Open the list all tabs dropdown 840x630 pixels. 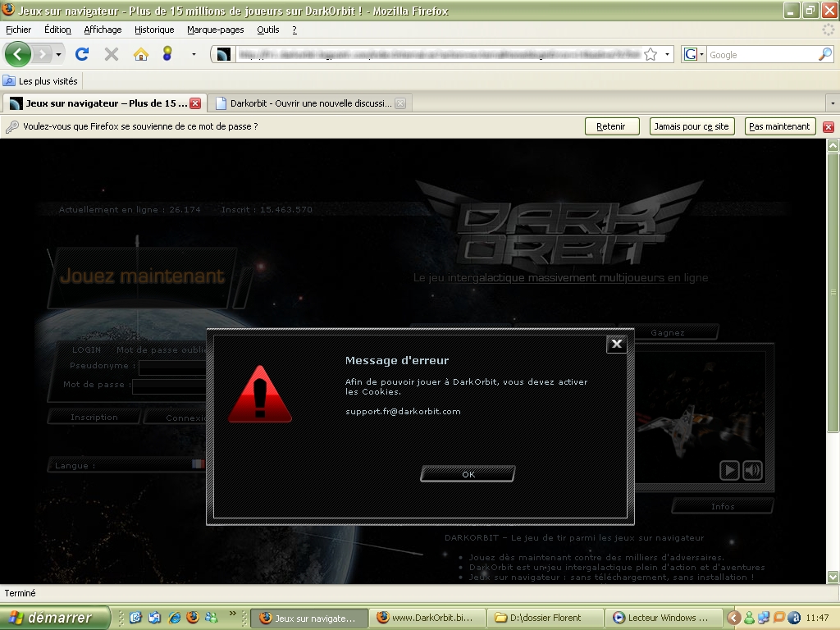[833, 103]
